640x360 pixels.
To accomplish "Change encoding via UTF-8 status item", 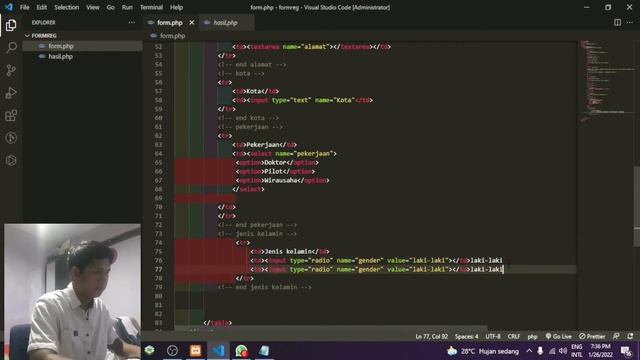I will (x=493, y=336).
